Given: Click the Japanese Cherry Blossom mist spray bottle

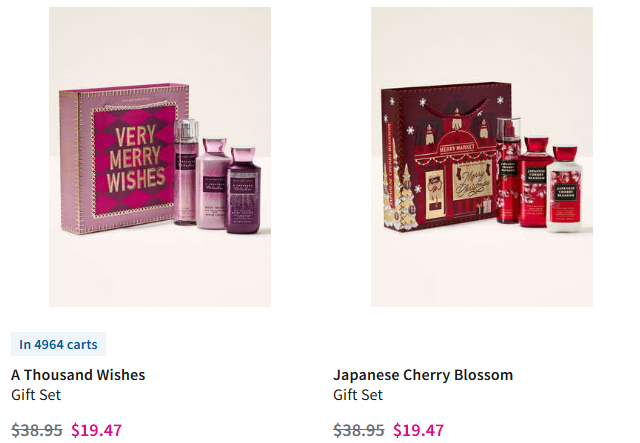Looking at the screenshot, I should tap(508, 171).
